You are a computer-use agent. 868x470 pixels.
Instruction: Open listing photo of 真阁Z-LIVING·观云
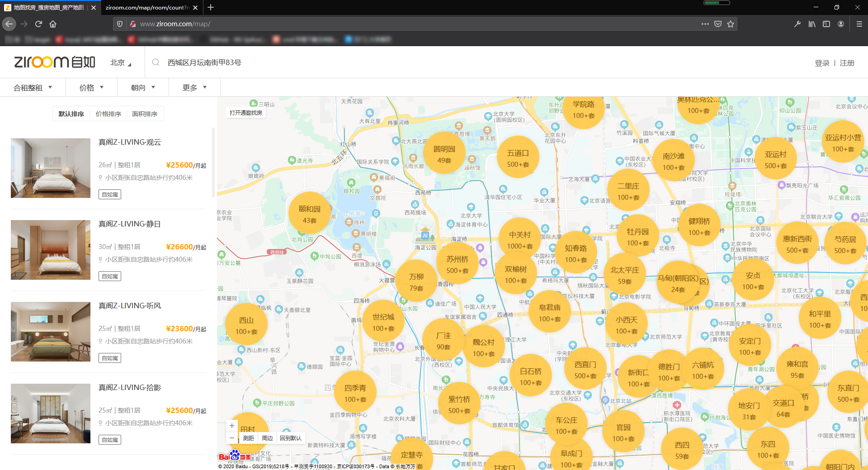click(x=51, y=168)
